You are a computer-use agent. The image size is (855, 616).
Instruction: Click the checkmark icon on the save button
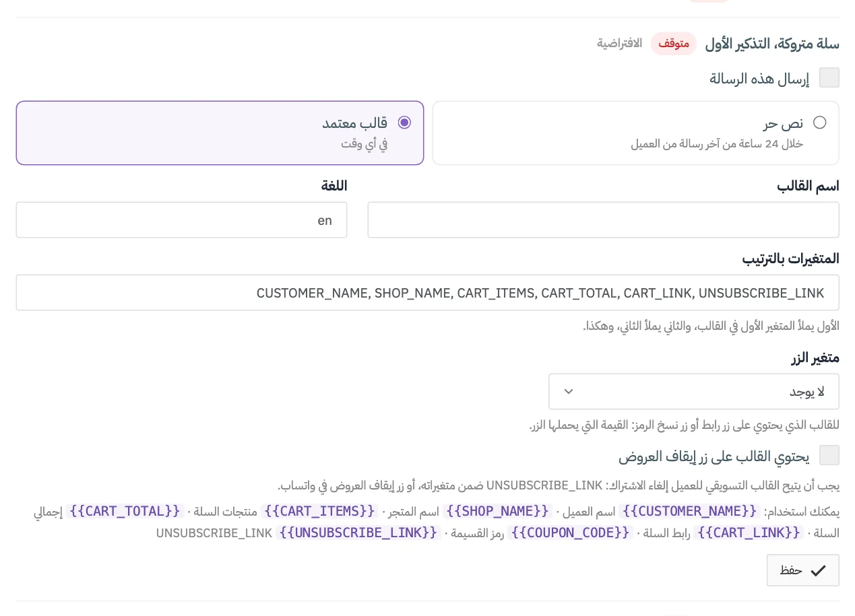tap(818, 571)
